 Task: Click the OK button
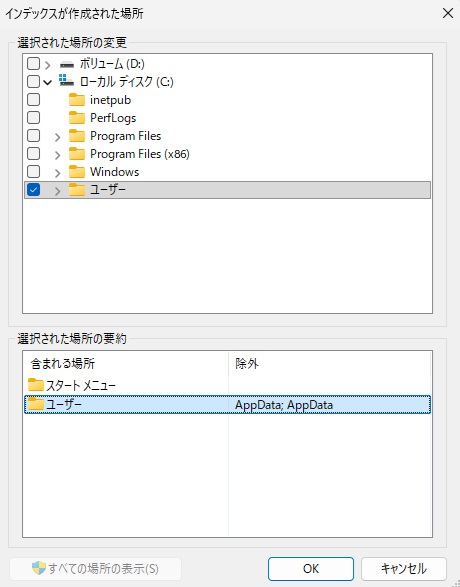point(311,569)
